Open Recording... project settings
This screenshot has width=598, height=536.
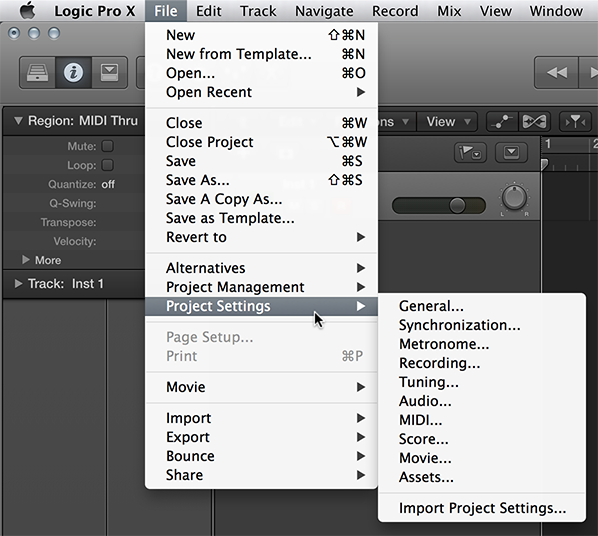click(x=482, y=363)
